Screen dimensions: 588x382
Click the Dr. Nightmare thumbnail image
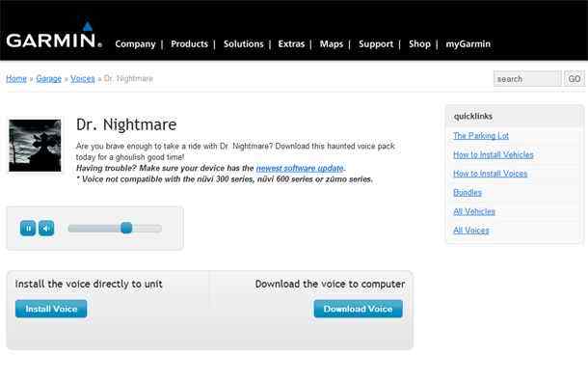[x=35, y=146]
